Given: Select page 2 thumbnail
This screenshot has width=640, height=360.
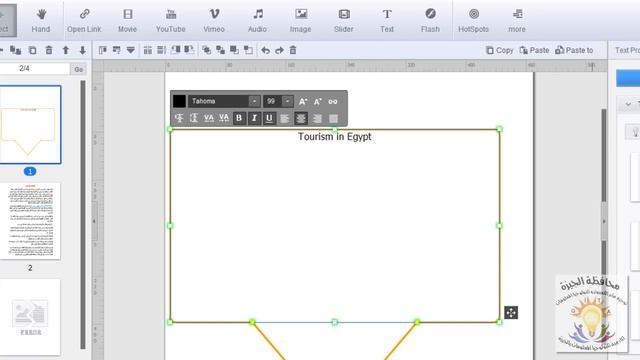Looking at the screenshot, I should pos(30,221).
